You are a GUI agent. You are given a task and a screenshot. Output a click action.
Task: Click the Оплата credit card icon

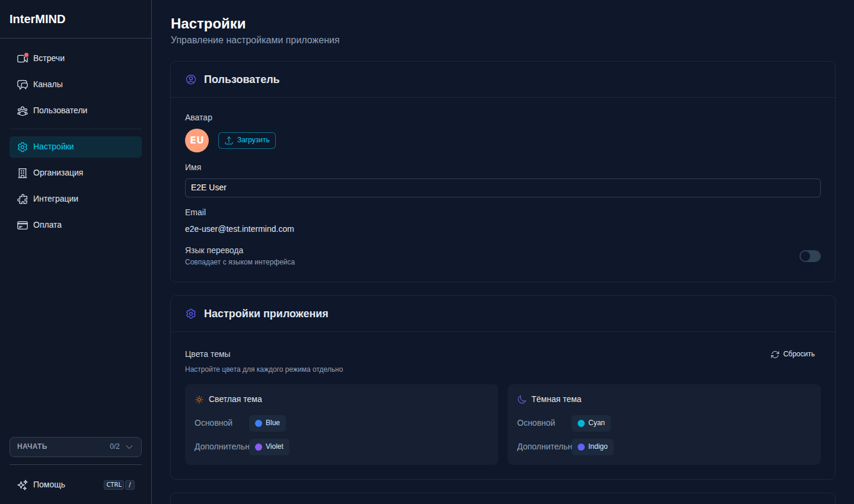click(23, 225)
